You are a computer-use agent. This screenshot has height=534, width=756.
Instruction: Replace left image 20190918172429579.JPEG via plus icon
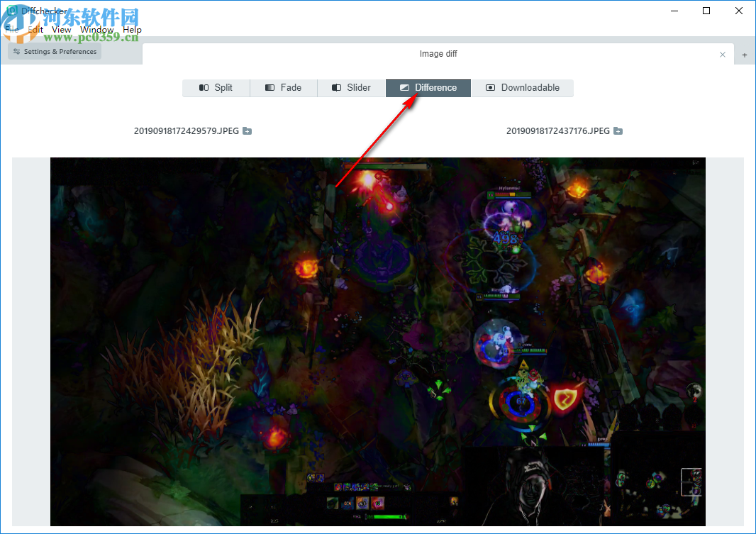pos(247,131)
